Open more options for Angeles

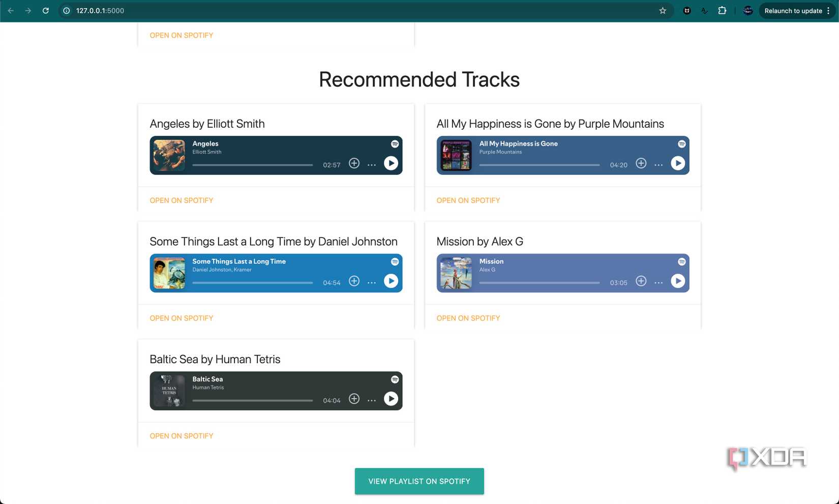pos(372,165)
